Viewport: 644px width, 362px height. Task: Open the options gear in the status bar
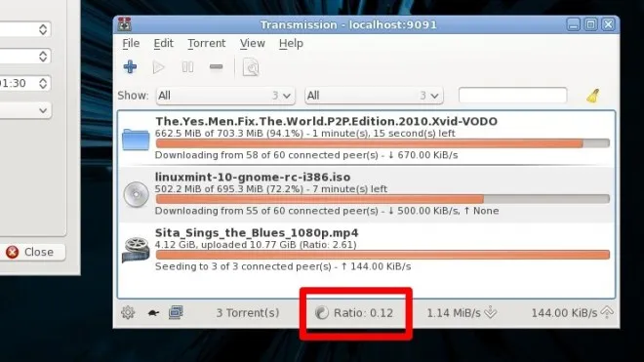tap(128, 313)
